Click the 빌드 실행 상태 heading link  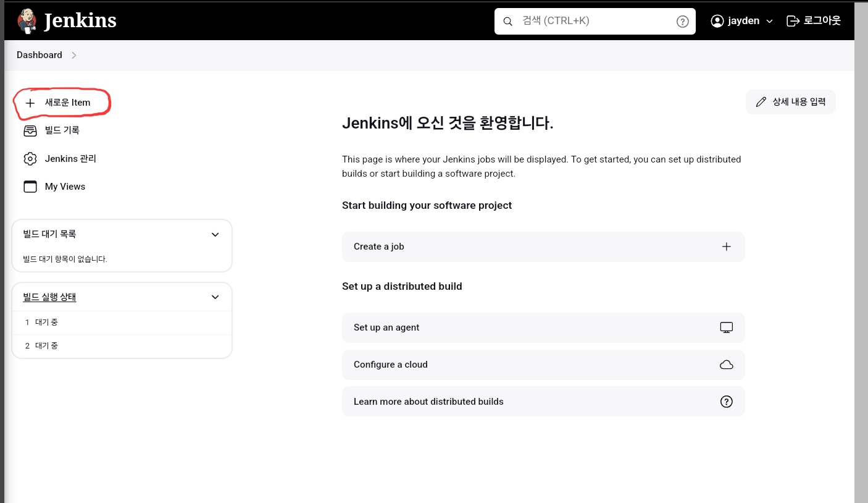click(x=49, y=297)
